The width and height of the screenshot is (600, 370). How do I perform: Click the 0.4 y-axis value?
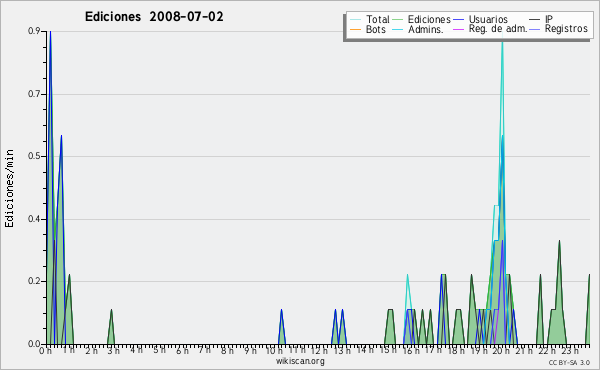(34, 219)
